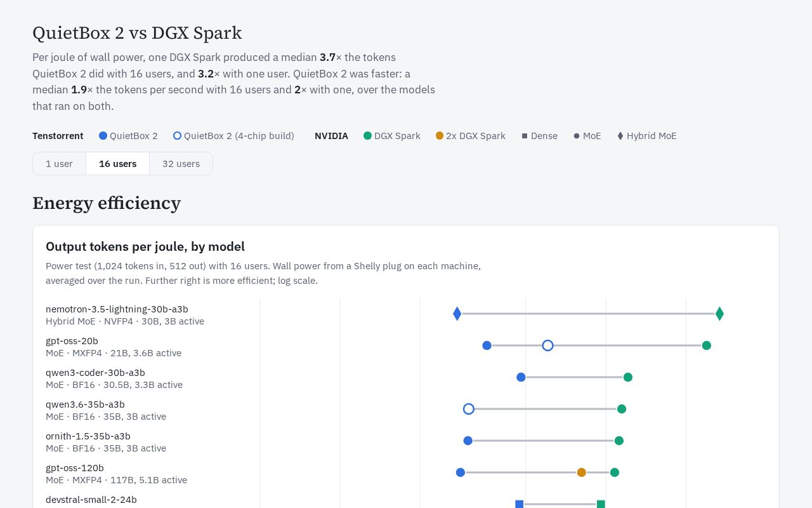Viewport: 812px width, 508px height.
Task: Select the 16 users tab
Action: coord(118,164)
